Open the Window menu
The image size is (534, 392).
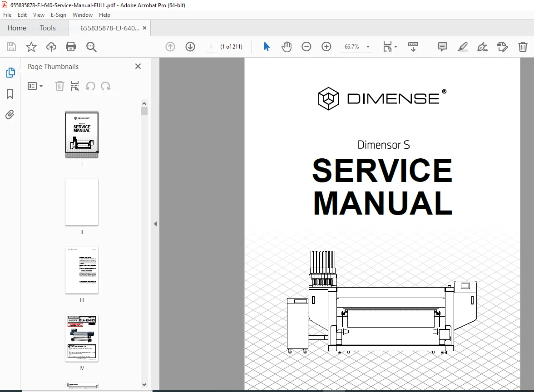click(x=83, y=15)
